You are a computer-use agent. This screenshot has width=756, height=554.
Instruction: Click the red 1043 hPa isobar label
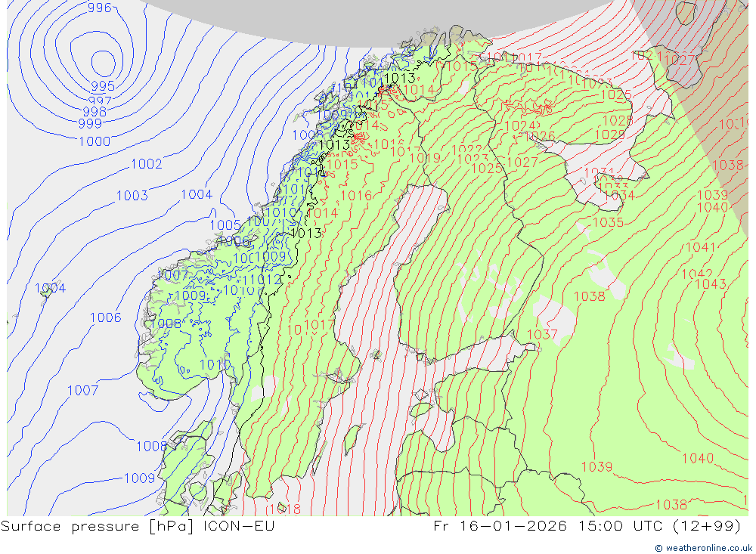[x=710, y=284]
